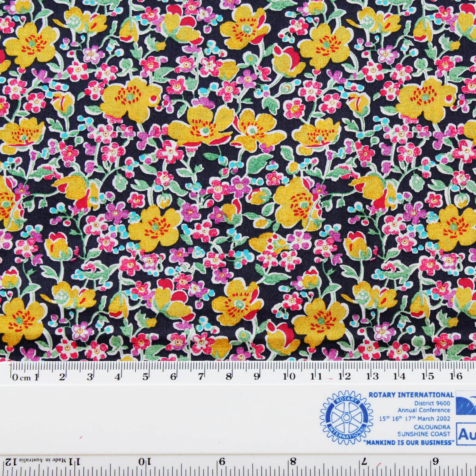Select the "ROTARY INTERNATIONAL" heading text
The height and width of the screenshot is (476, 476).
[x=411, y=395]
